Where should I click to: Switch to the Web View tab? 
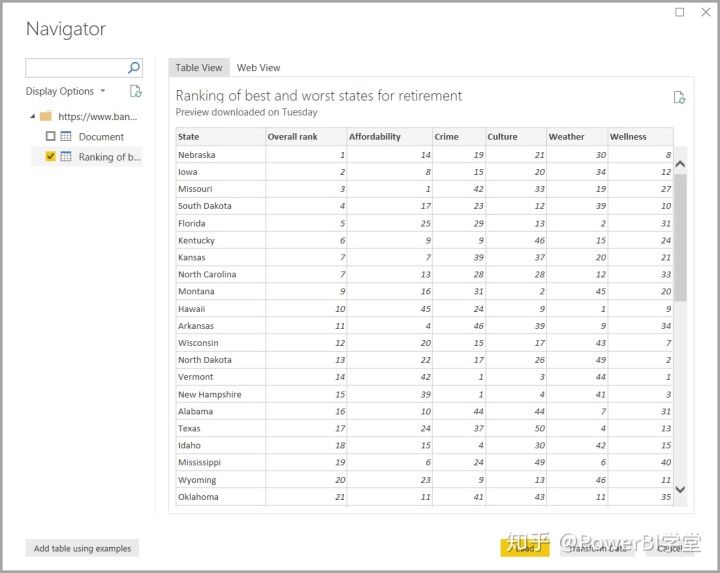258,67
